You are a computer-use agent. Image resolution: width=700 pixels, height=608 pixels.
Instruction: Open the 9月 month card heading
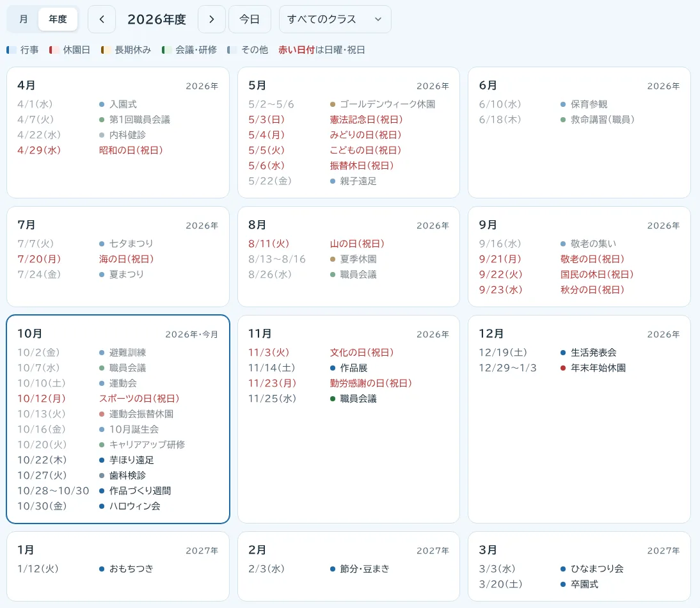coord(488,225)
